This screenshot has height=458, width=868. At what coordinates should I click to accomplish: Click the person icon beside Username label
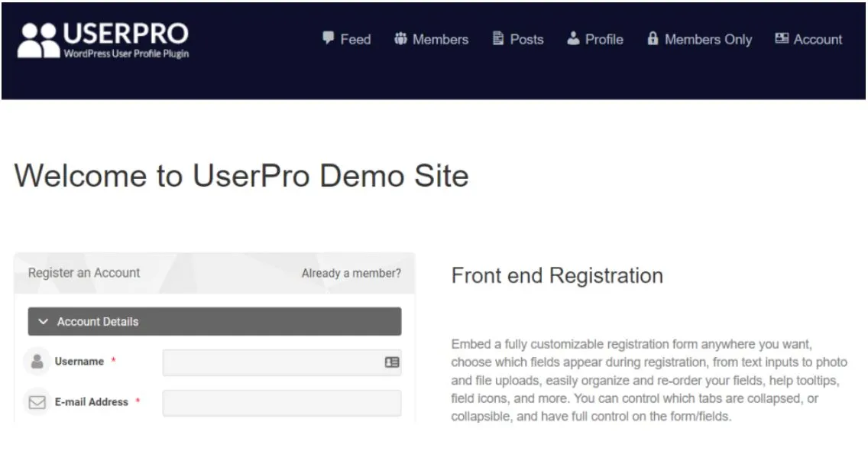point(35,361)
